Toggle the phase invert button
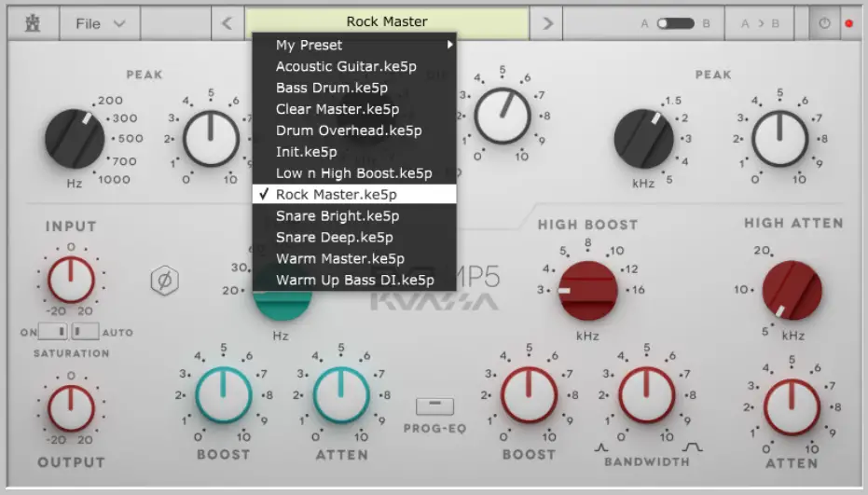868x495 pixels. [x=165, y=281]
